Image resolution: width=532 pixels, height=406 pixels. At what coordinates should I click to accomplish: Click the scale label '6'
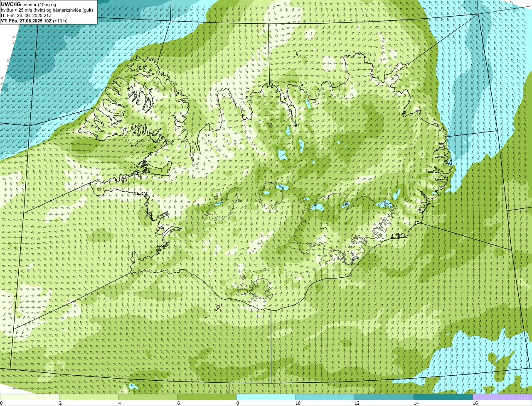click(x=178, y=403)
